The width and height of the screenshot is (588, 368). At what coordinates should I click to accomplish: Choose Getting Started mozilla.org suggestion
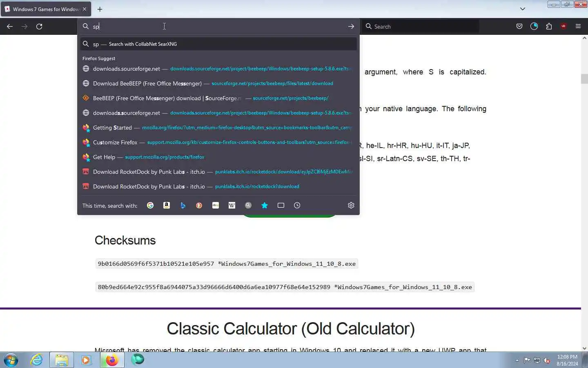[x=218, y=128]
